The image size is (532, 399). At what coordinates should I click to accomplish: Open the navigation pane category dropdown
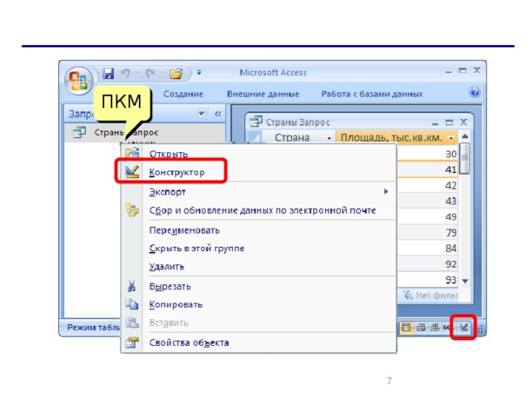pyautogui.click(x=201, y=113)
